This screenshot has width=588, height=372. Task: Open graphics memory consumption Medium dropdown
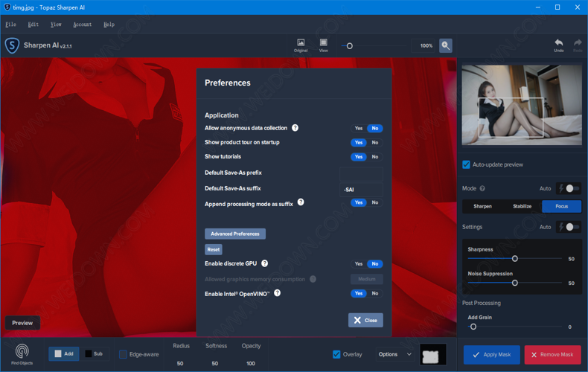coord(366,279)
